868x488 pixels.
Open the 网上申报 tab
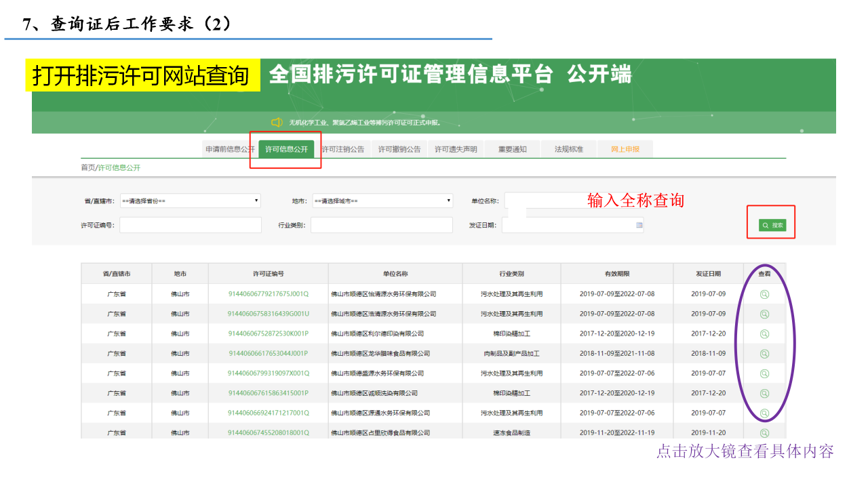625,149
